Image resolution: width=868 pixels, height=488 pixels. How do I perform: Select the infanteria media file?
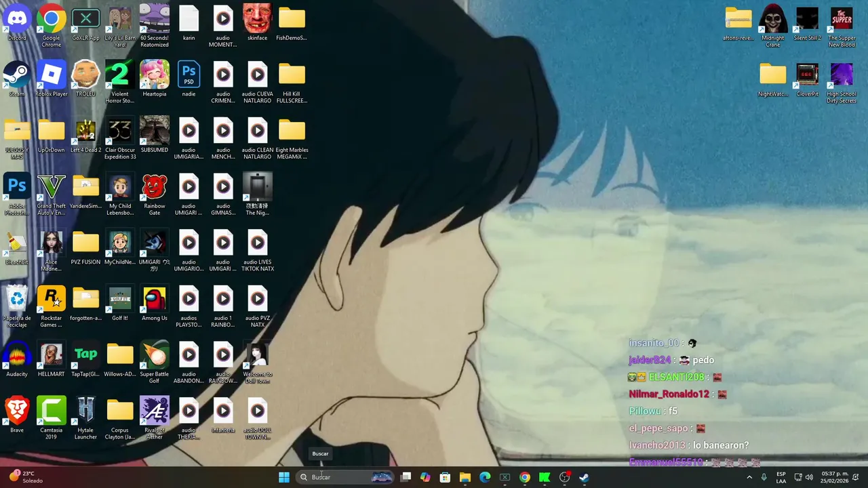point(223,415)
